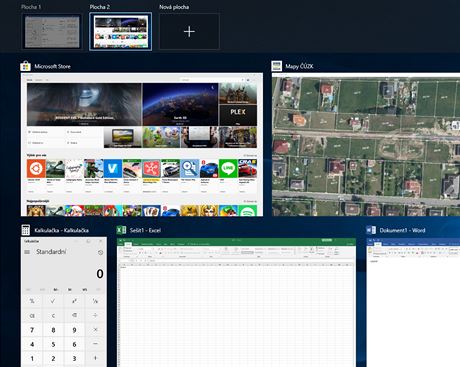The image size is (460, 367).
Task: Open the Microsoft Store window preview
Action: (x=142, y=144)
